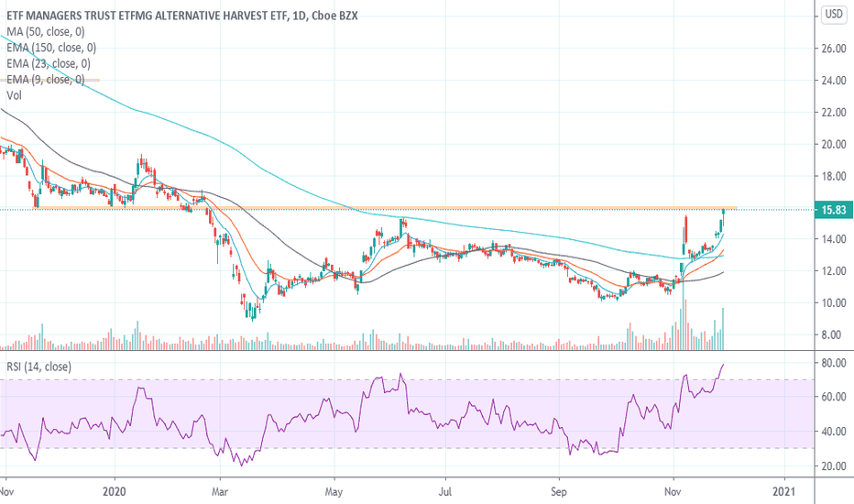The width and height of the screenshot is (854, 504).
Task: Click the 10.00 price axis label
Action: 834,303
